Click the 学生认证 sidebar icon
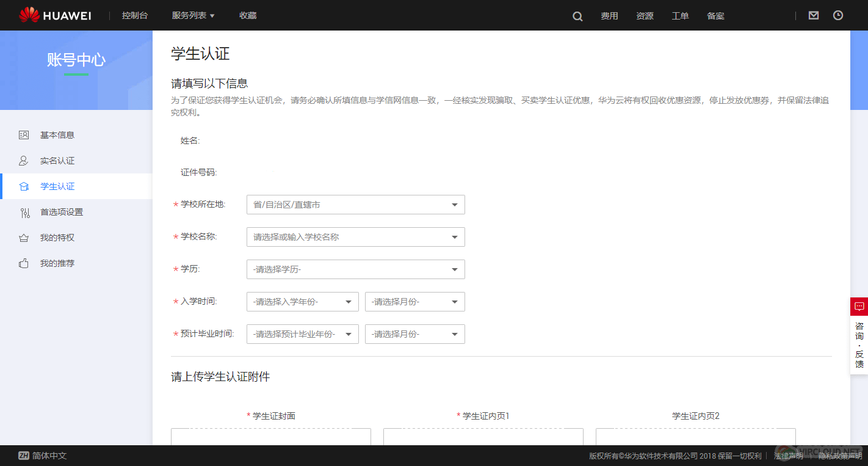 point(23,186)
